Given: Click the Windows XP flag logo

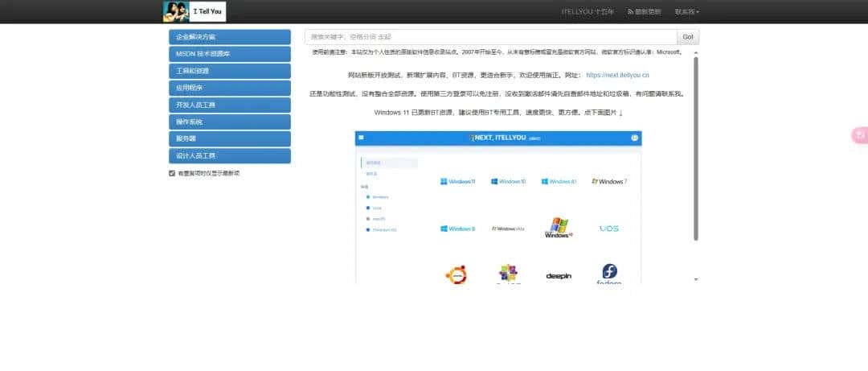Looking at the screenshot, I should [x=559, y=228].
